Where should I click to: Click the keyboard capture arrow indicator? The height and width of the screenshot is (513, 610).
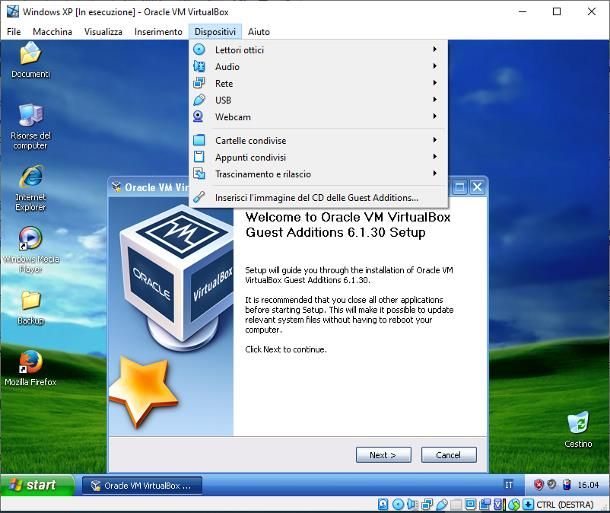[528, 504]
